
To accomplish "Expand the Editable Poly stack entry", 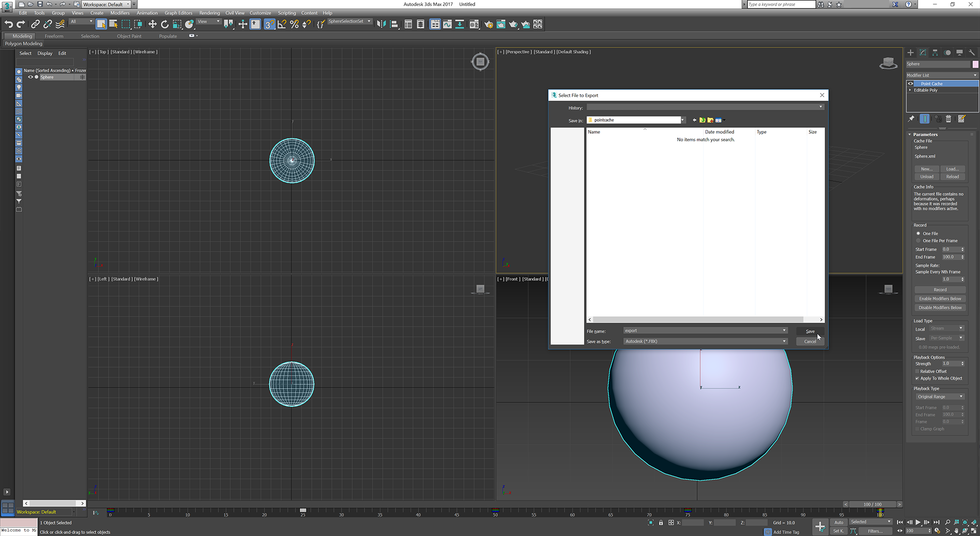I will tap(910, 90).
